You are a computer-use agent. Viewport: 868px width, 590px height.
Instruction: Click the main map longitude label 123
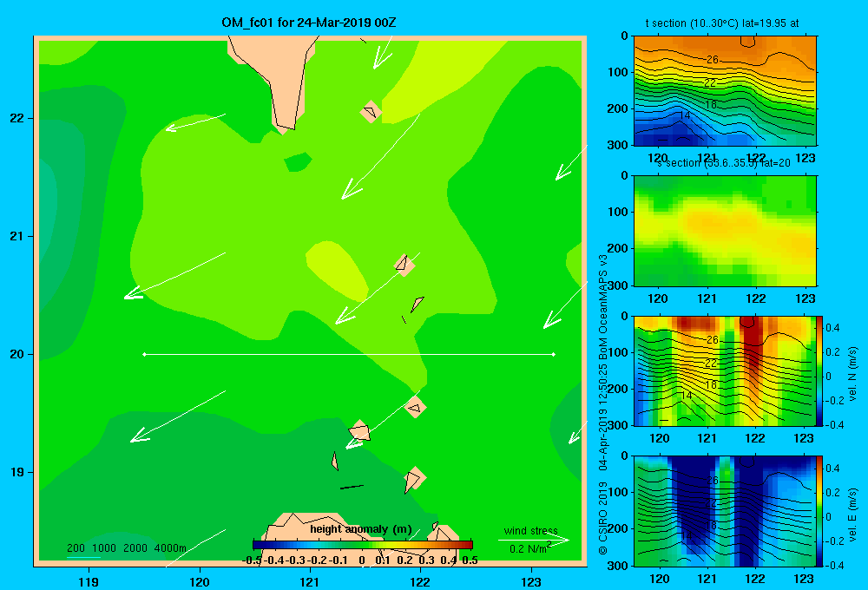point(531,581)
